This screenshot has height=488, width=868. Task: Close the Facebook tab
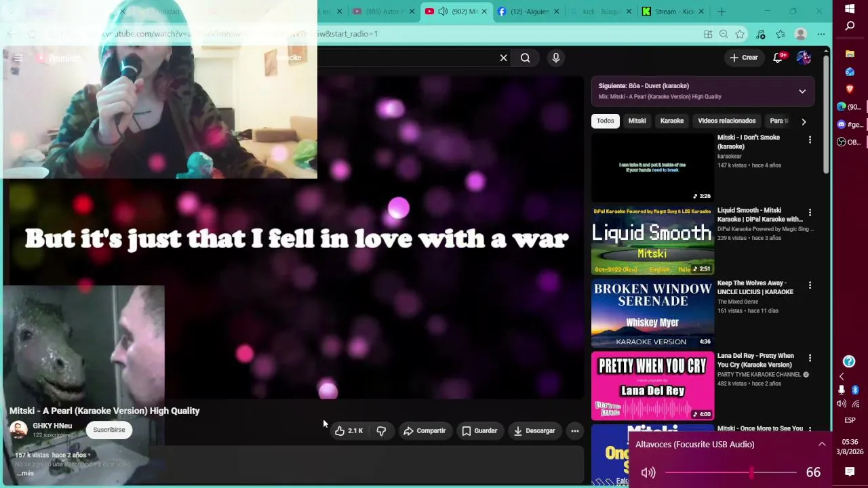[557, 12]
